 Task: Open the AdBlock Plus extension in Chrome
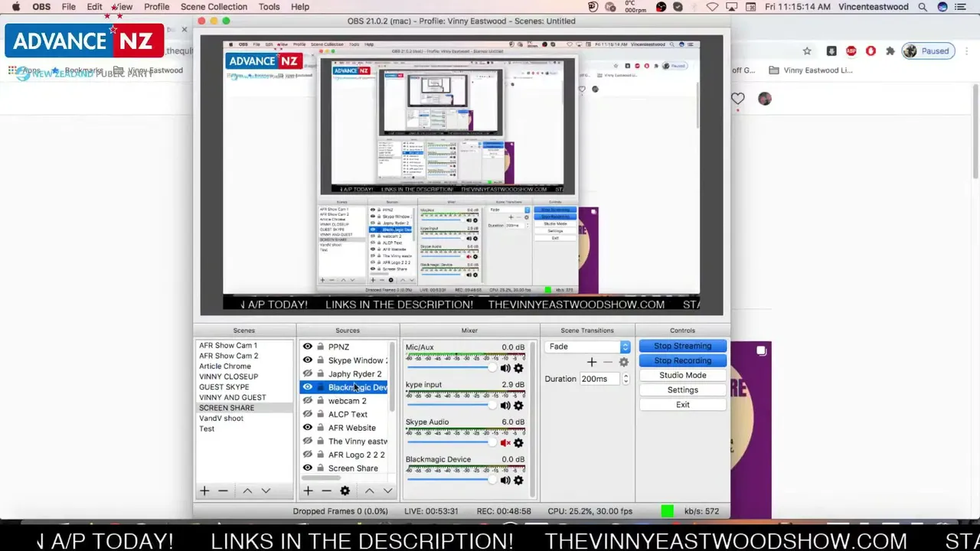click(851, 51)
